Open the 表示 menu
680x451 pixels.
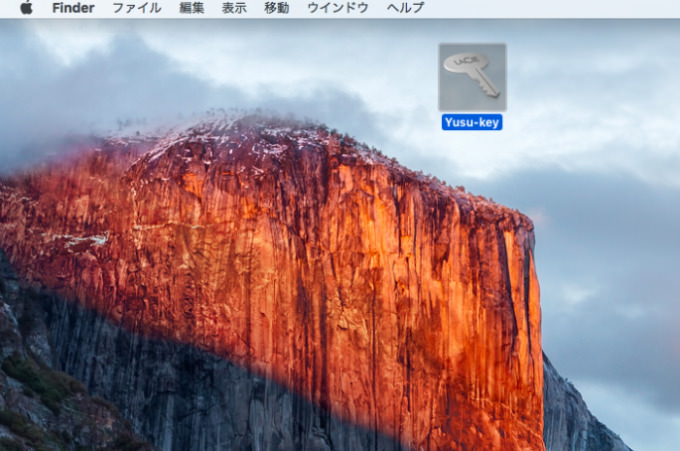point(234,8)
